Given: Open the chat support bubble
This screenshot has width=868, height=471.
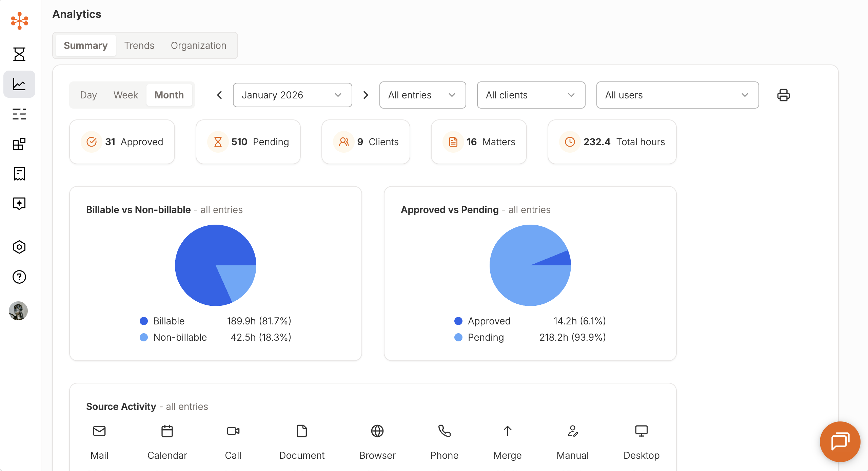Looking at the screenshot, I should 840,441.
